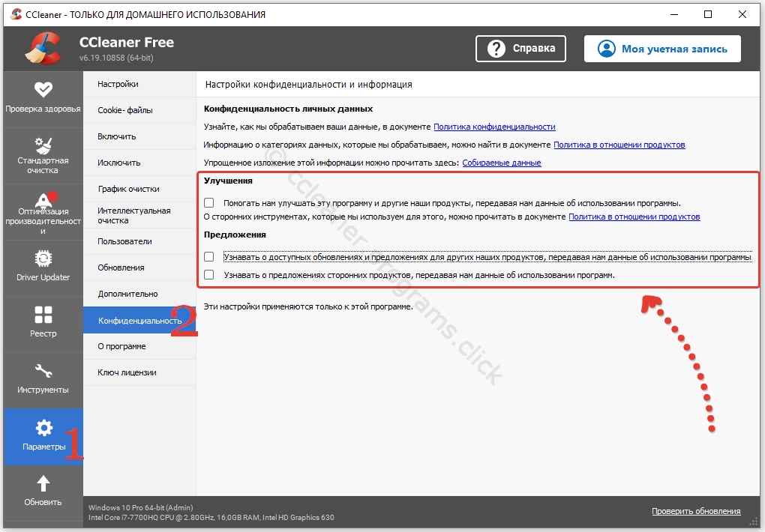Viewport: 765px width, 532px height.
Task: Click the Update arrow icon
Action: 43,484
